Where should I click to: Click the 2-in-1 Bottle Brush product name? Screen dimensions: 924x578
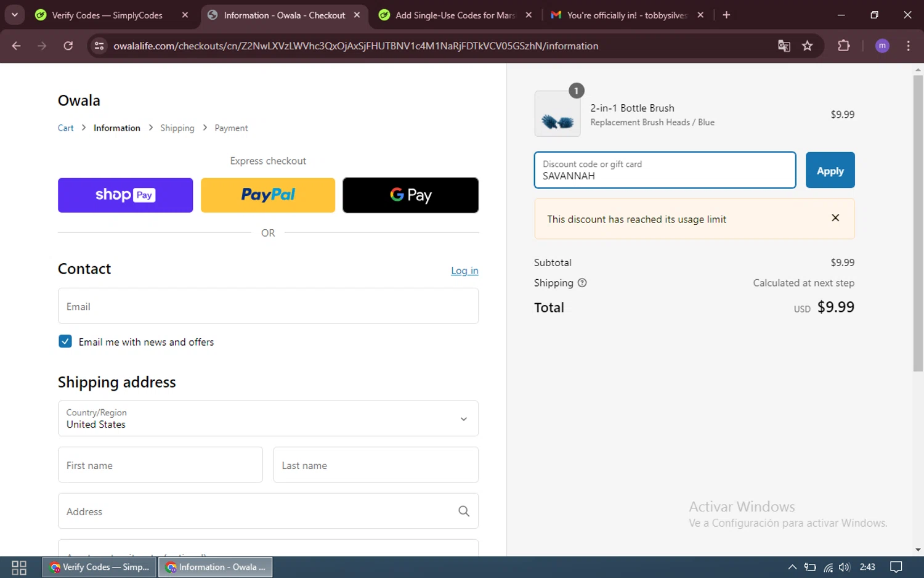coord(632,108)
